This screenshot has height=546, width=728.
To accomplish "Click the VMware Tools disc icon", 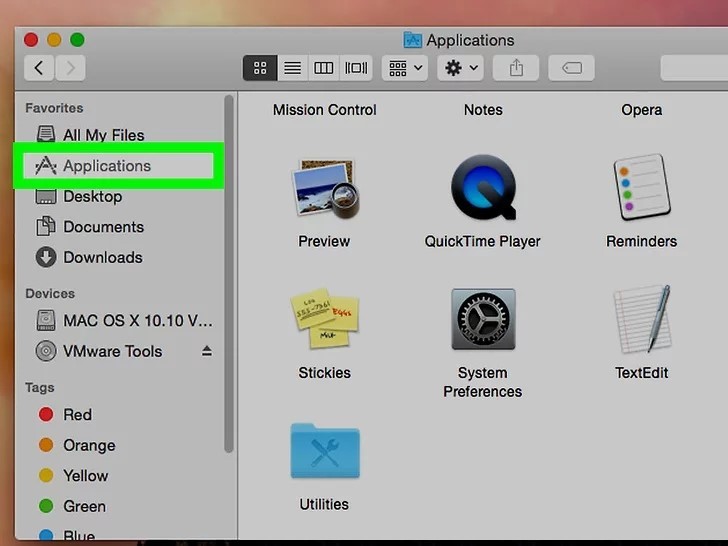I will (46, 351).
